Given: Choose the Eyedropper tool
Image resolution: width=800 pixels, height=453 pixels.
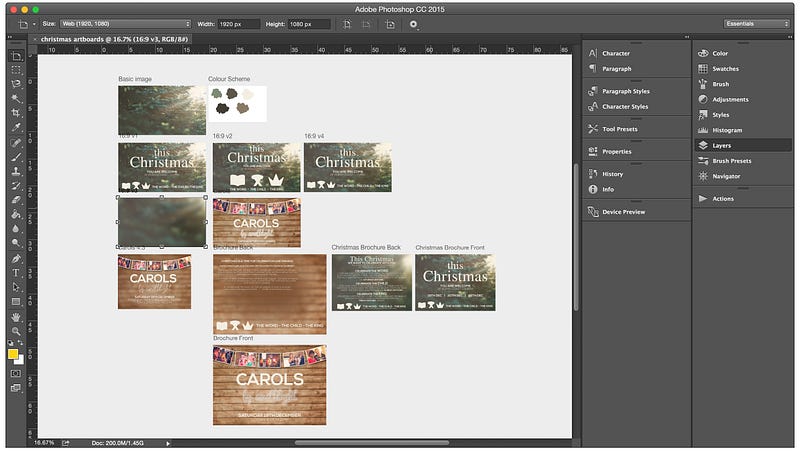Looking at the screenshot, I should click(16, 127).
